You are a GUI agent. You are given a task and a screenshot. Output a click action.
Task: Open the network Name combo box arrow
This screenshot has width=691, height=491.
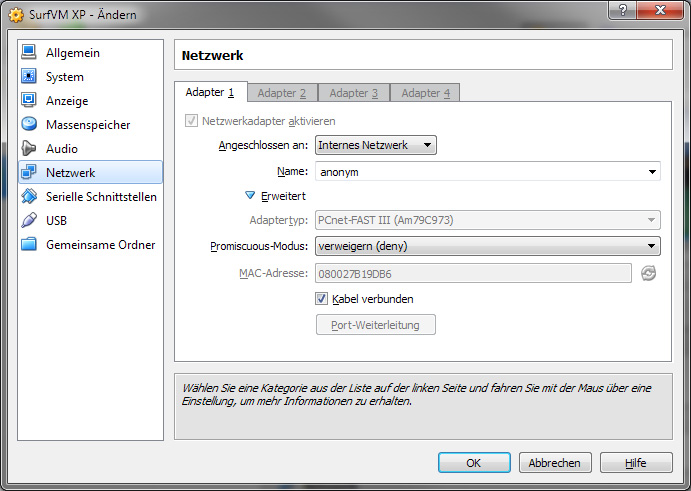pos(652,171)
